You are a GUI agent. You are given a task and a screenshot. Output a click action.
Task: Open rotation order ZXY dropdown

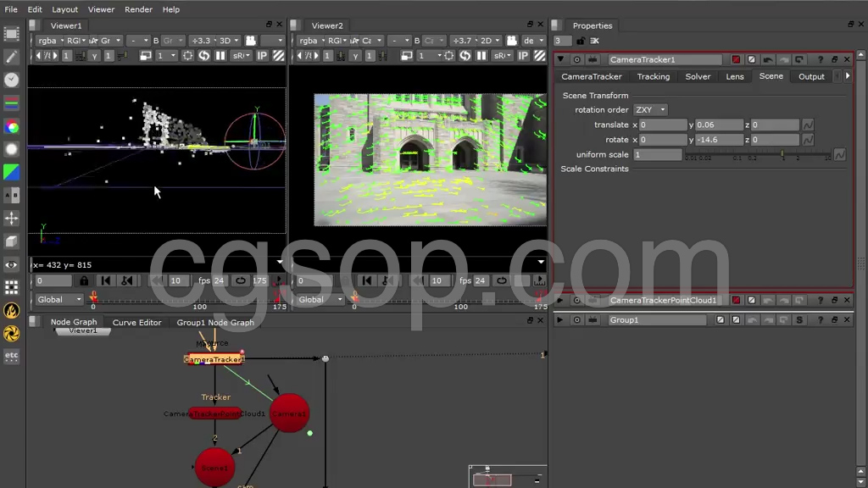coord(650,109)
